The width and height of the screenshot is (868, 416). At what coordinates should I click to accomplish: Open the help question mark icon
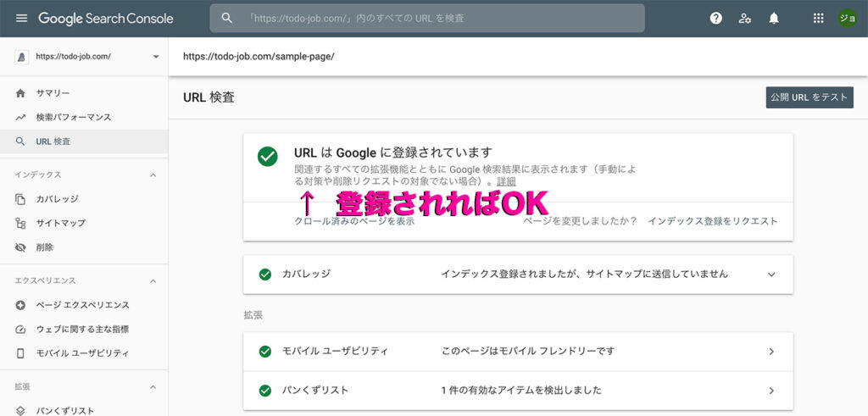[x=715, y=19]
